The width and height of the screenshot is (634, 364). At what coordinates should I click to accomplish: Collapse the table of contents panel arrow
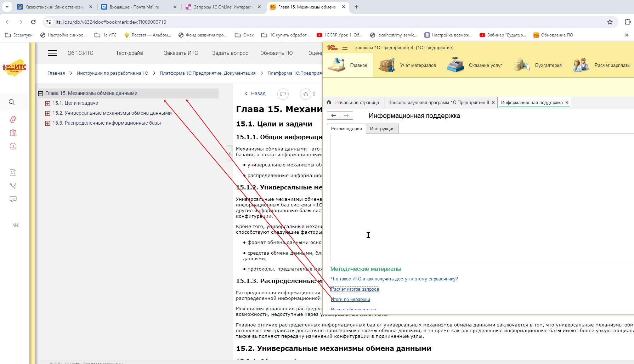click(x=230, y=154)
